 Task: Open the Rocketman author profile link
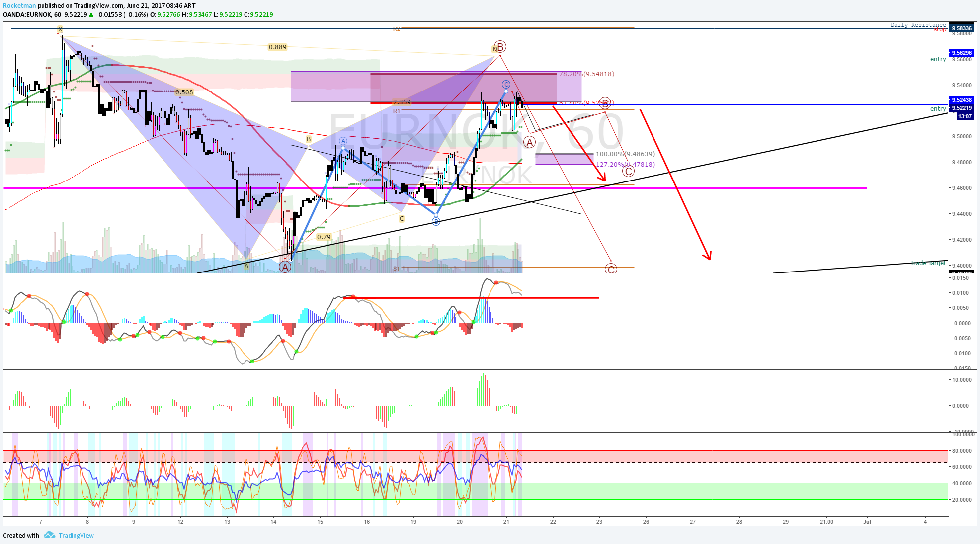(x=19, y=5)
